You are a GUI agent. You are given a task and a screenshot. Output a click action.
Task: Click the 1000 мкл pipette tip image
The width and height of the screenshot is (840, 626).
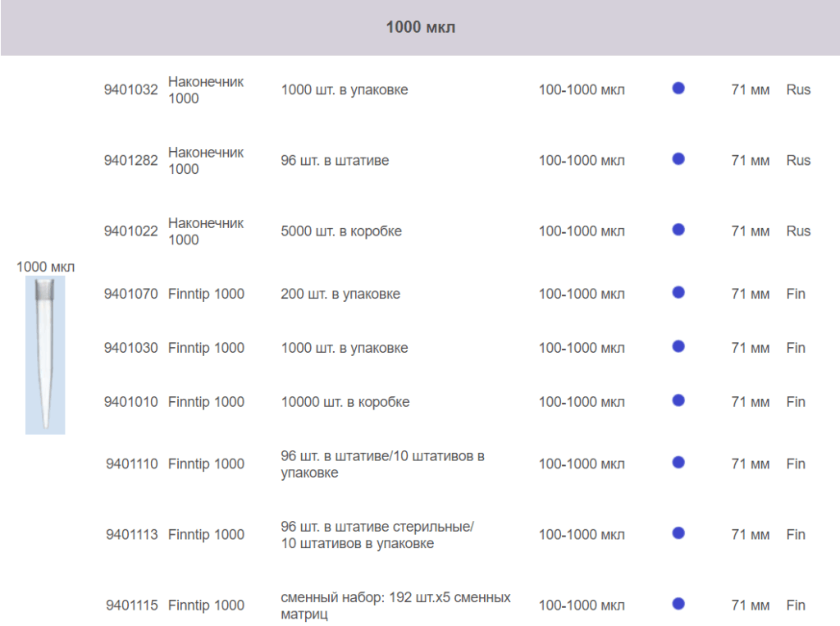[x=45, y=354]
